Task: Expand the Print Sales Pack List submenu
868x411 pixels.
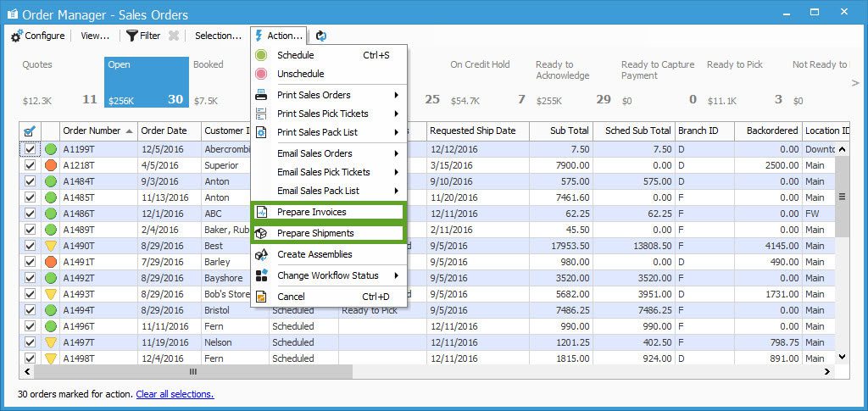Action: (397, 133)
